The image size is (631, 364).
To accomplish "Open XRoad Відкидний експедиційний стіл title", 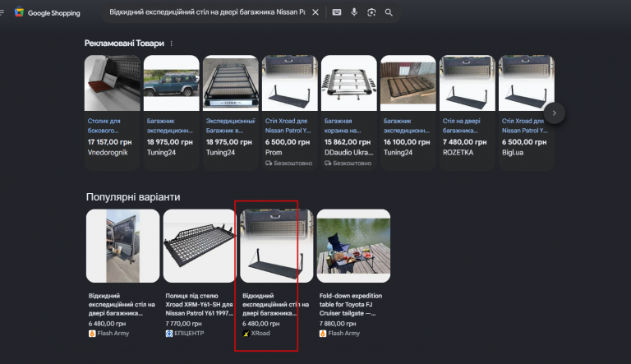I will [275, 304].
